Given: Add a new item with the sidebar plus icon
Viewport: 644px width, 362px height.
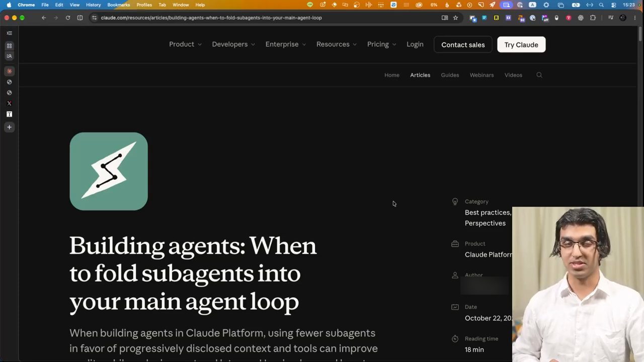Looking at the screenshot, I should click(9, 127).
